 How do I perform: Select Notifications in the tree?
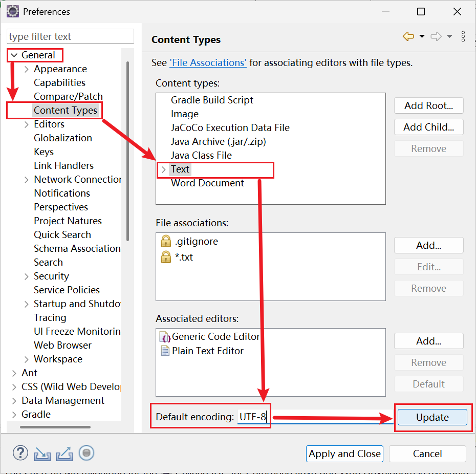(62, 193)
